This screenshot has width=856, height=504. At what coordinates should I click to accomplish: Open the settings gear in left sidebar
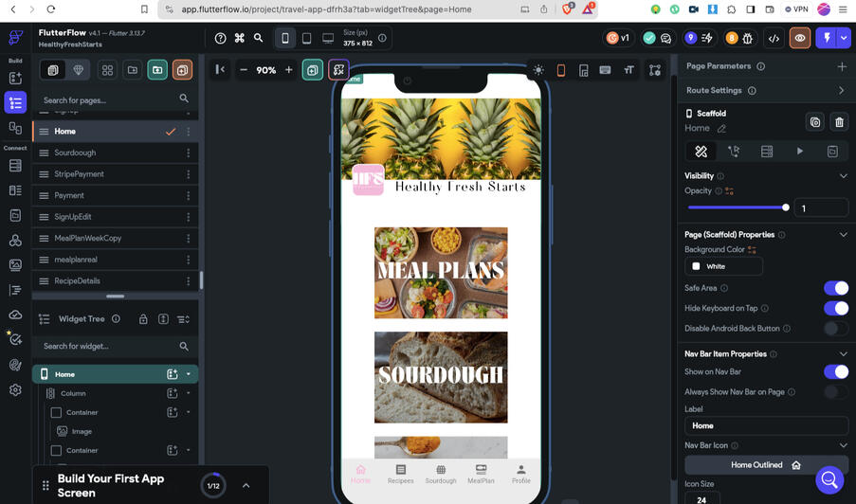tap(15, 389)
